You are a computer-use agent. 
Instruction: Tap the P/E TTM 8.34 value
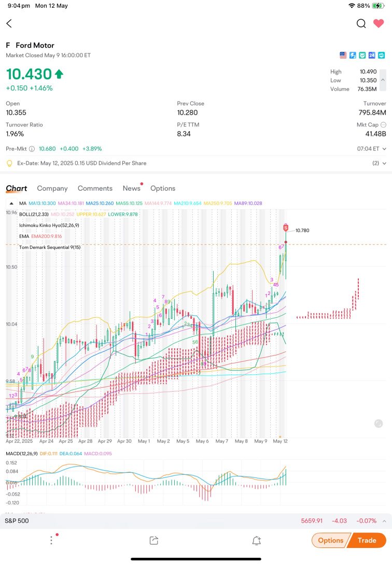pos(184,134)
